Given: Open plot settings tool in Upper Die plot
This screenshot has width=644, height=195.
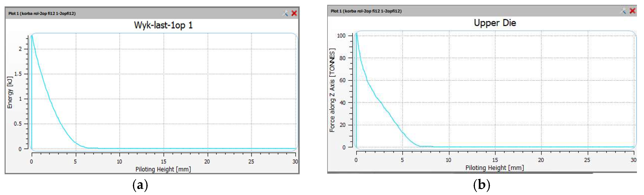Looking at the screenshot, I should tap(623, 11).
